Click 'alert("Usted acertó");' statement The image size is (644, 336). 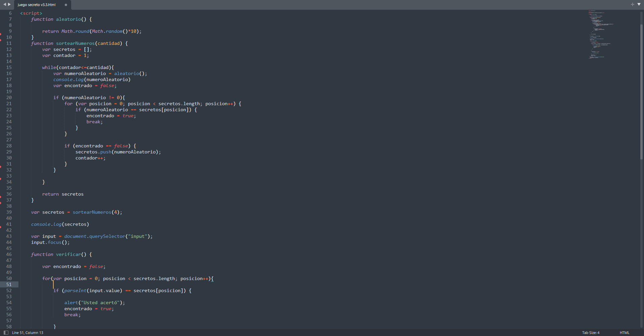coord(95,303)
